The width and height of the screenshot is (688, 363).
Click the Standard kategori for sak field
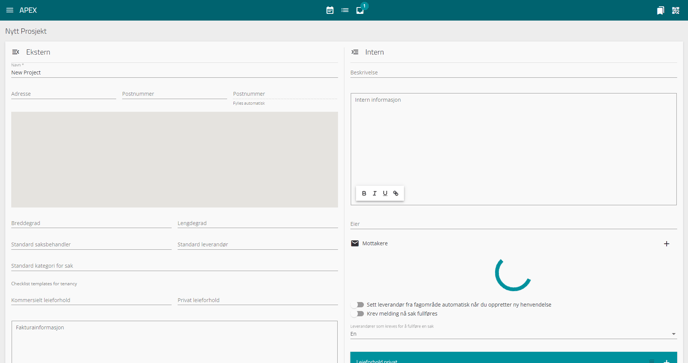[174, 266]
